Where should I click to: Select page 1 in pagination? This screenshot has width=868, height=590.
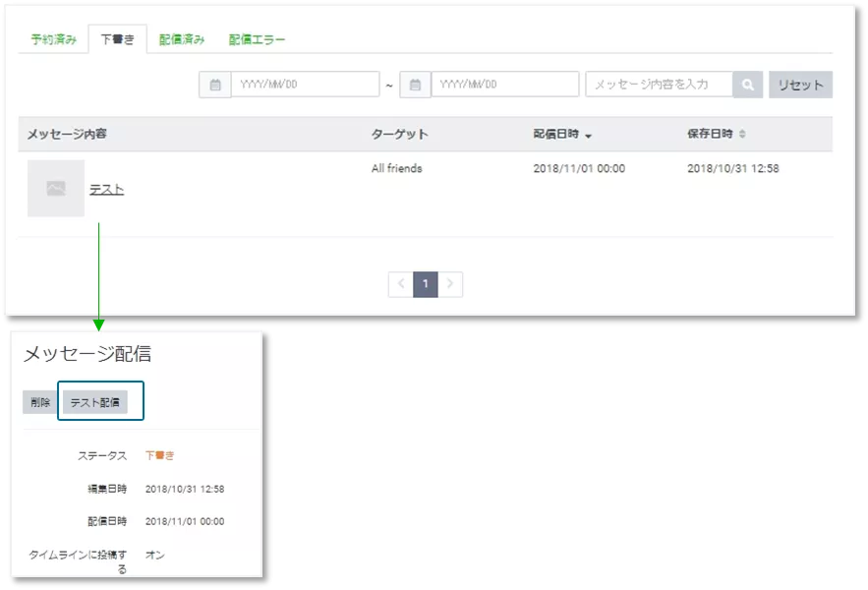click(x=425, y=284)
